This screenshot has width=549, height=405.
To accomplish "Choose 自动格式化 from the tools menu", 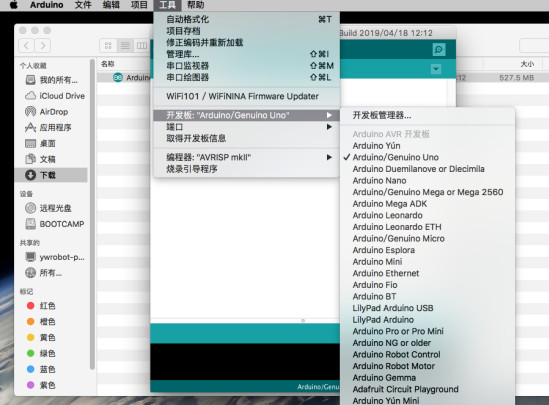I will 246,20.
